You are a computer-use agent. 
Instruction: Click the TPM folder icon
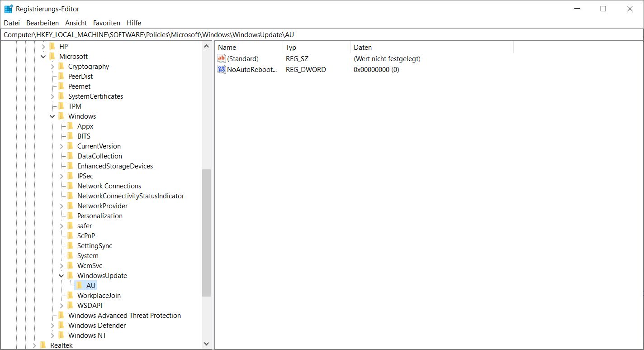(x=61, y=106)
